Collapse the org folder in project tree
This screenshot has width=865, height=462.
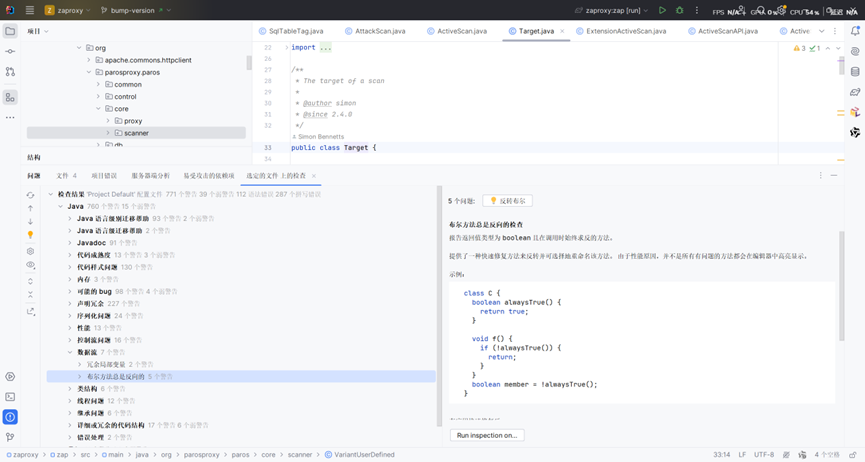coord(79,48)
